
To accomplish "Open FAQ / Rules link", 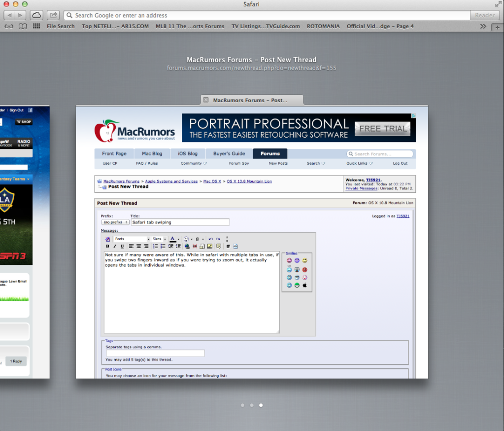I will 147,163.
